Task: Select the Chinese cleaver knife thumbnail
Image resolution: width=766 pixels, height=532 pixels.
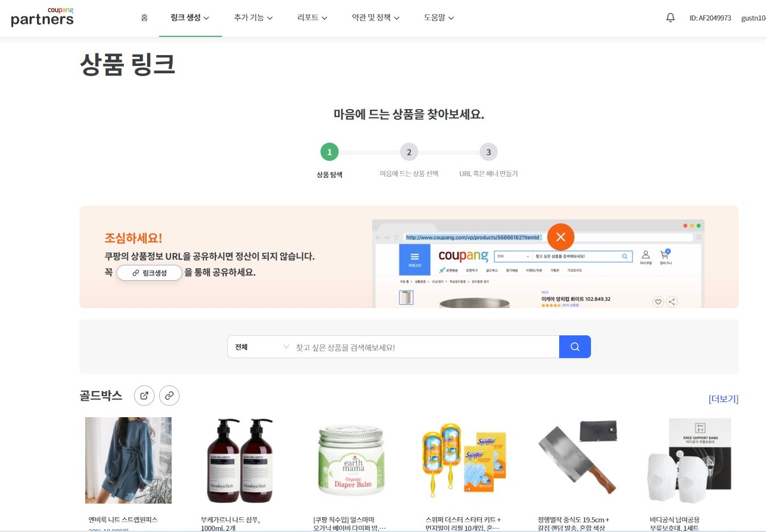Action: tap(577, 458)
